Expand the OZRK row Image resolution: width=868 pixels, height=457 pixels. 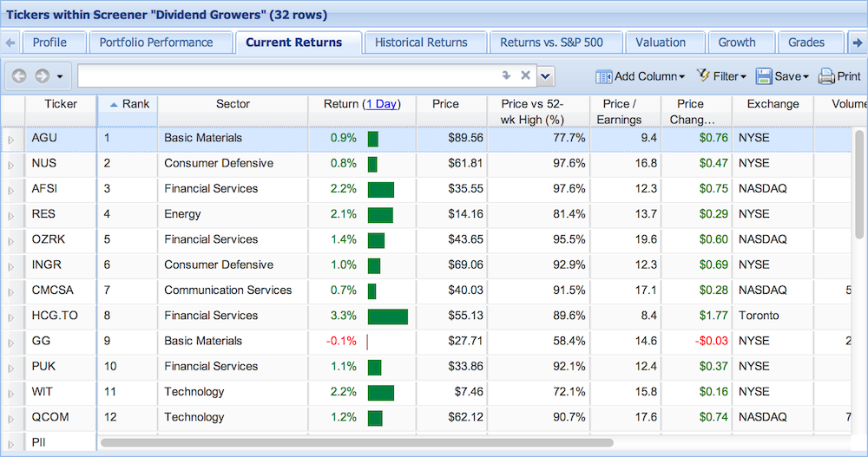click(x=10, y=242)
